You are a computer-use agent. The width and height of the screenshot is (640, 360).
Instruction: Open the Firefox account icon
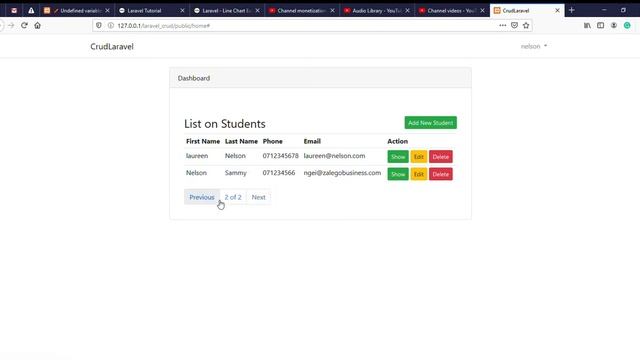point(614,25)
